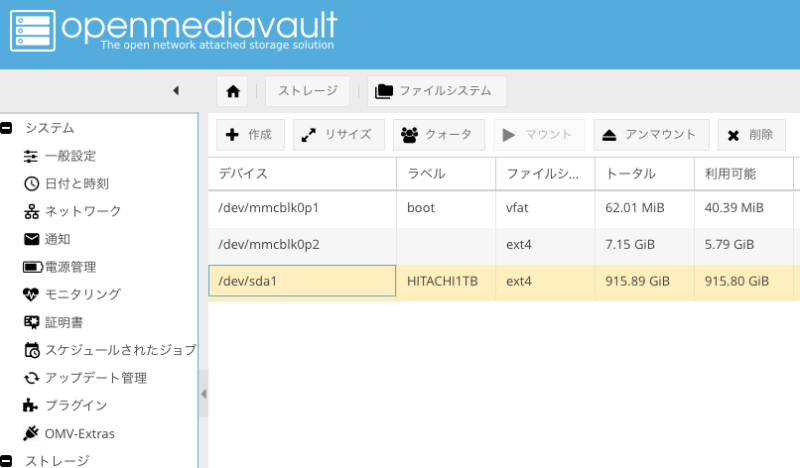Click the 5.79 GiB available cell
This screenshot has height=468, width=800.
743,244
